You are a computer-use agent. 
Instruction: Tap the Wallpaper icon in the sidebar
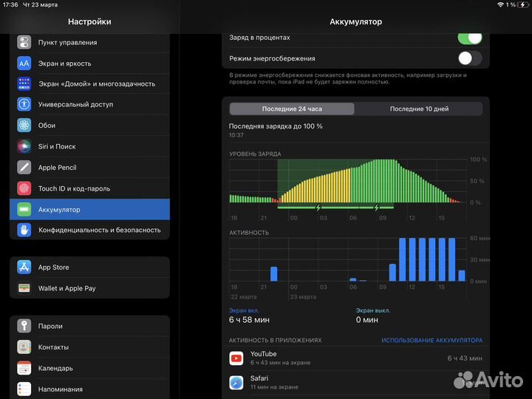point(24,126)
